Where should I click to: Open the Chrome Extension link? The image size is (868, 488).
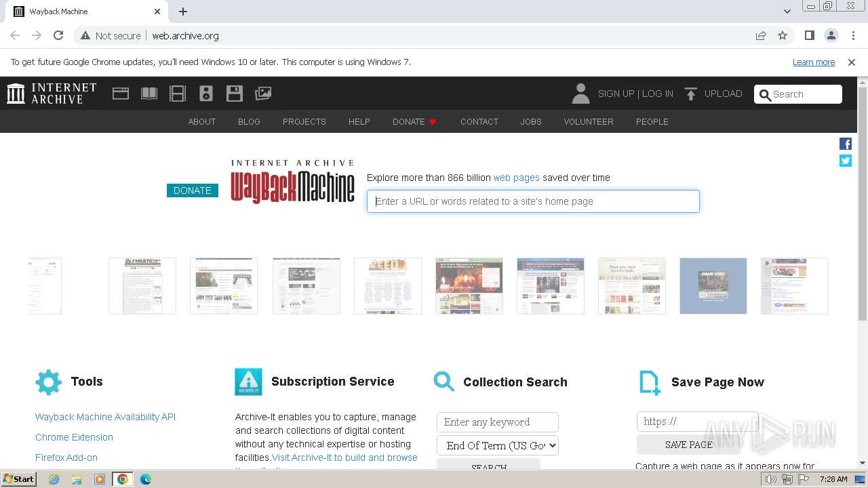point(74,437)
